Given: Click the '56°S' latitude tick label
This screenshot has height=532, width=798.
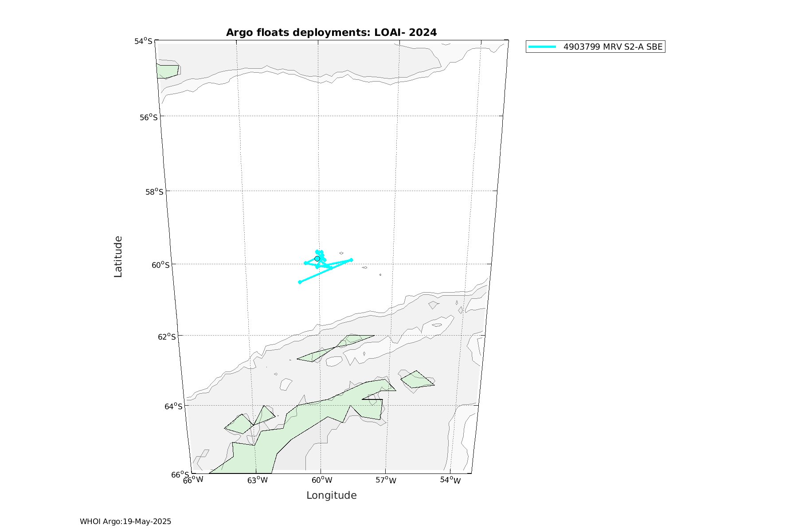Looking at the screenshot, I should 149,117.
